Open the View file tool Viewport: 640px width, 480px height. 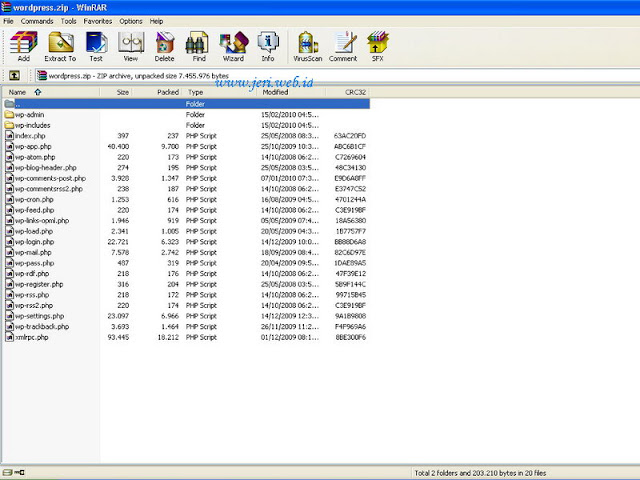point(130,45)
